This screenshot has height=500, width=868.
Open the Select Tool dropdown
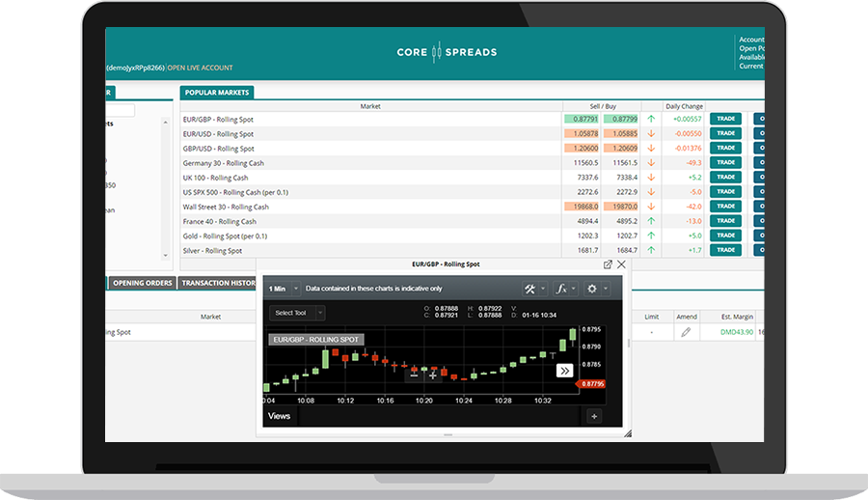click(x=297, y=313)
